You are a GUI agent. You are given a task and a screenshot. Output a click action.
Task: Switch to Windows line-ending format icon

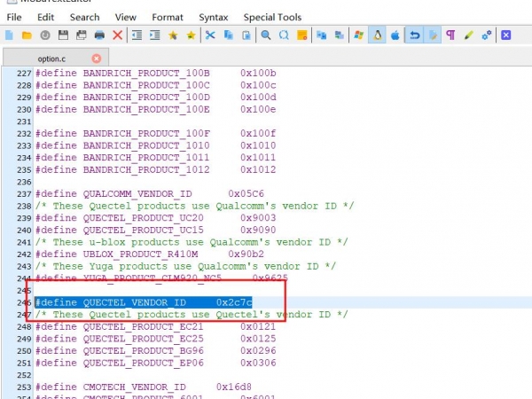(358, 35)
